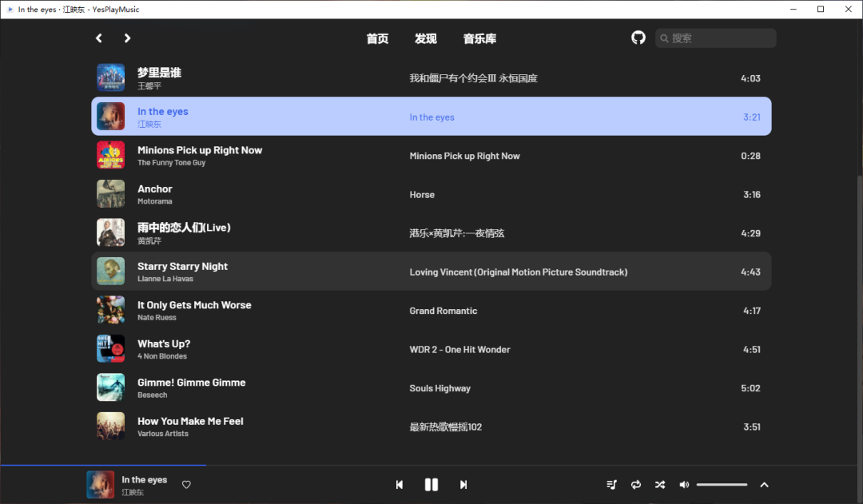Click album cover of 梦里是谁

tap(110, 77)
